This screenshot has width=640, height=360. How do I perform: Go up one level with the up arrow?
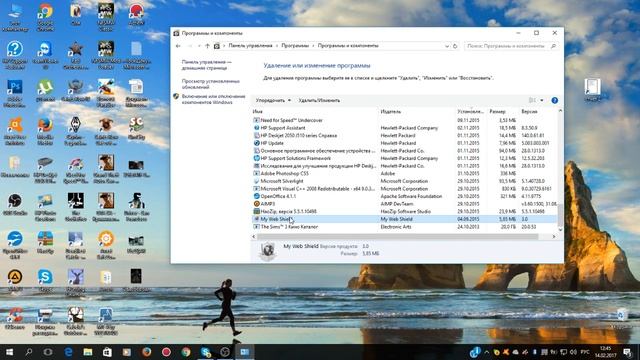(x=207, y=46)
